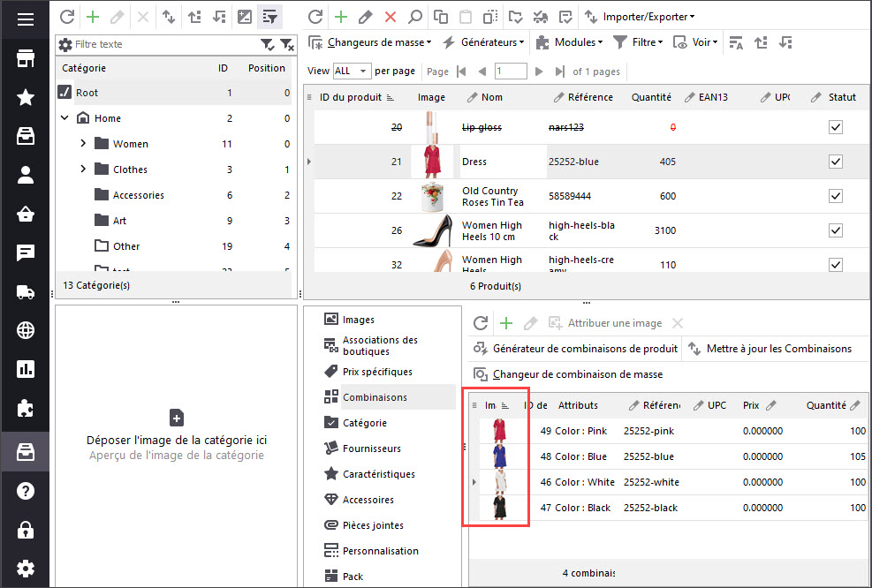Refresh the product list
The height and width of the screenshot is (588, 872).
coord(315,17)
